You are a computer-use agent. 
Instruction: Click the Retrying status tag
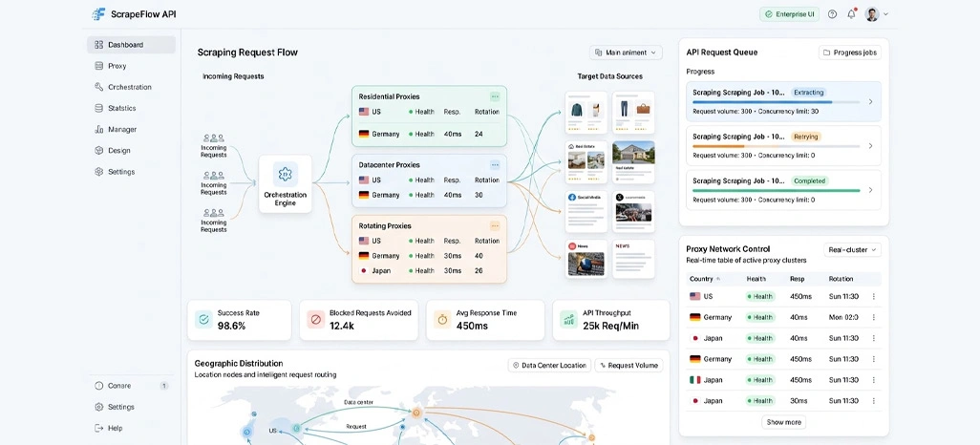(x=805, y=137)
